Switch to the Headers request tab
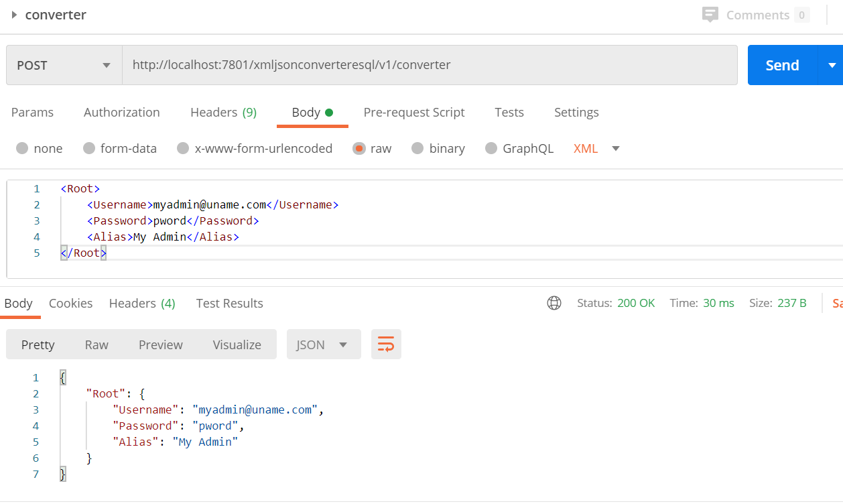This screenshot has height=504, width=843. point(223,112)
